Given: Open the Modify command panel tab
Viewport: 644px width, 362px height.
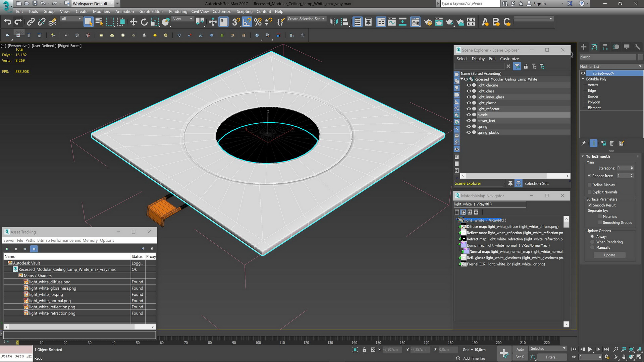Looking at the screenshot, I should pos(594,47).
